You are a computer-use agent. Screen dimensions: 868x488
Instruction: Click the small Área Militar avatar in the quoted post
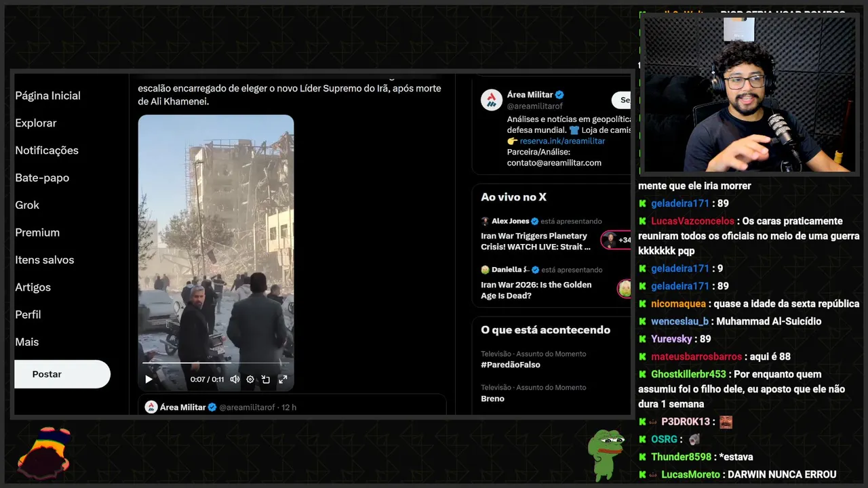(x=151, y=407)
